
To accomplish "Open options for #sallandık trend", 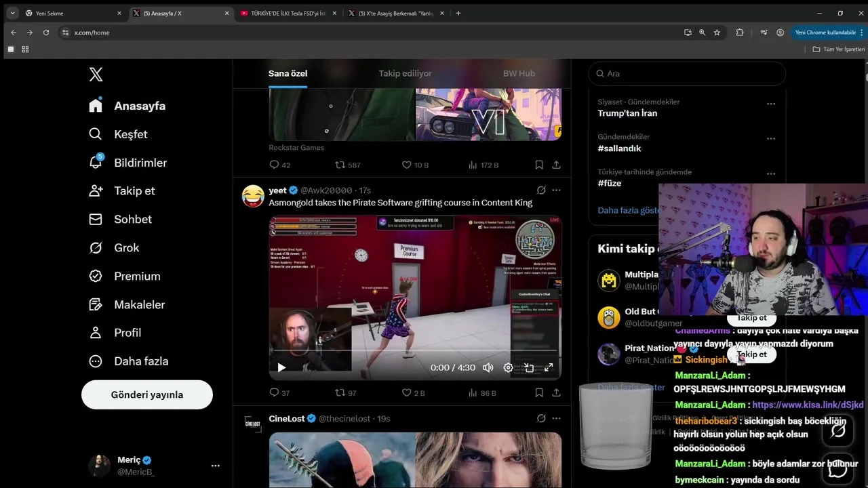I will point(771,138).
